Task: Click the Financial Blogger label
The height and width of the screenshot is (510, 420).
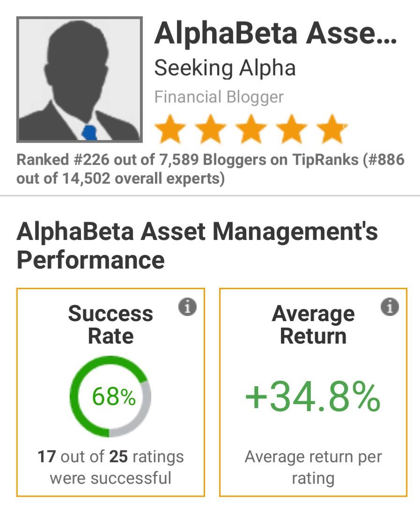Action: point(219,97)
